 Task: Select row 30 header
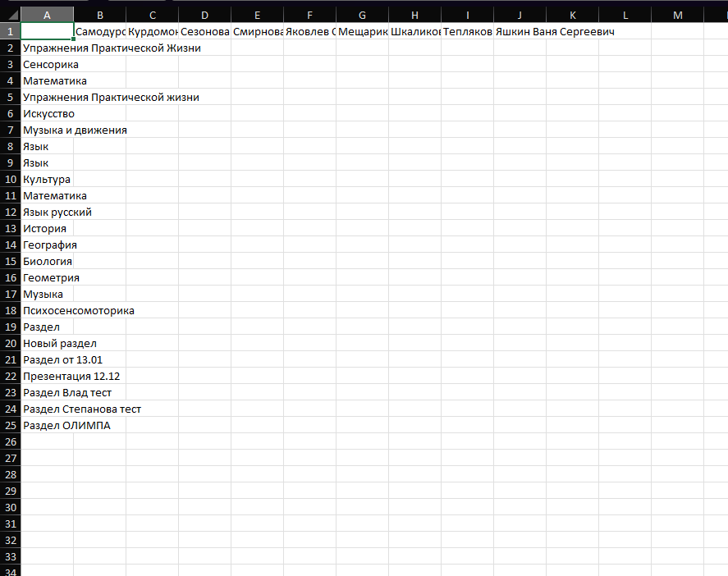(10, 507)
